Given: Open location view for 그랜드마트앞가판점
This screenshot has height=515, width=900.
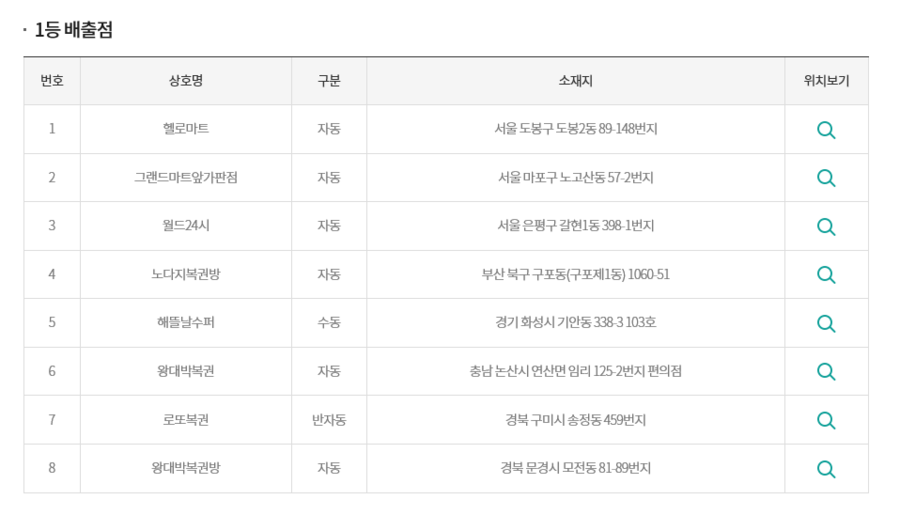Looking at the screenshot, I should point(826,178).
